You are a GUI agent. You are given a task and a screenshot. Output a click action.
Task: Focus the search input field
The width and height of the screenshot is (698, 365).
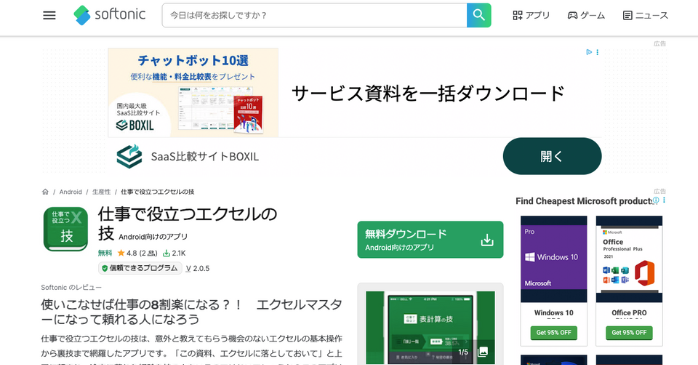click(315, 15)
